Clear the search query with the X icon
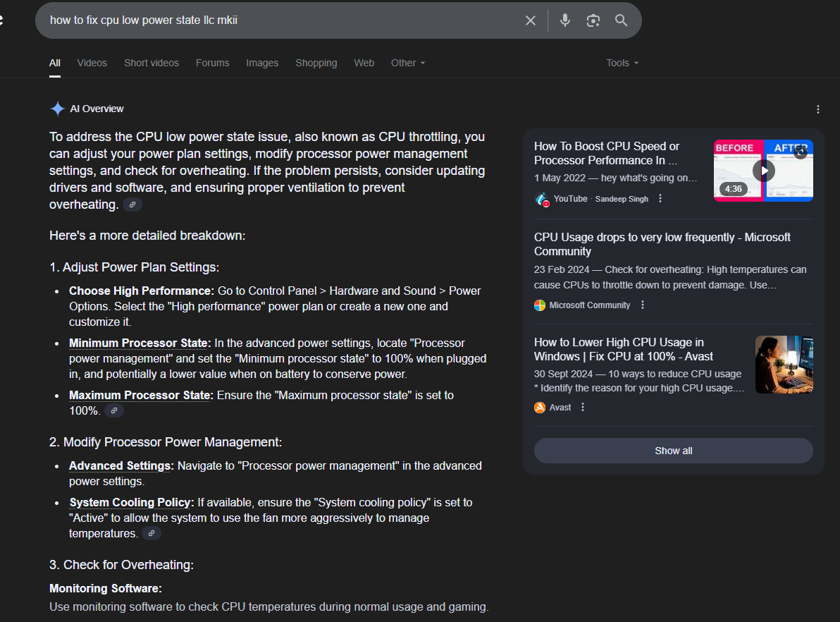840x622 pixels. (531, 20)
